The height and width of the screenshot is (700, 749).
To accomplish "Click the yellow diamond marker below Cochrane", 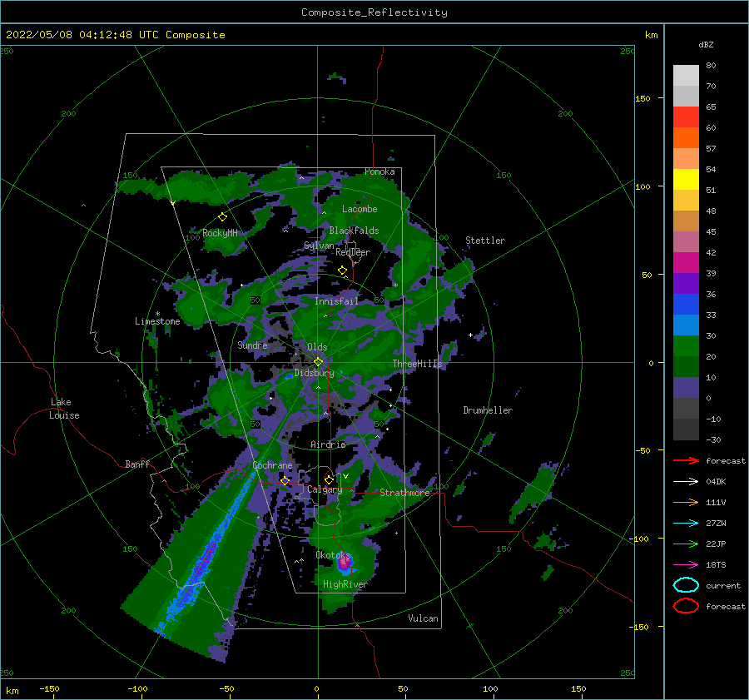I will point(285,481).
